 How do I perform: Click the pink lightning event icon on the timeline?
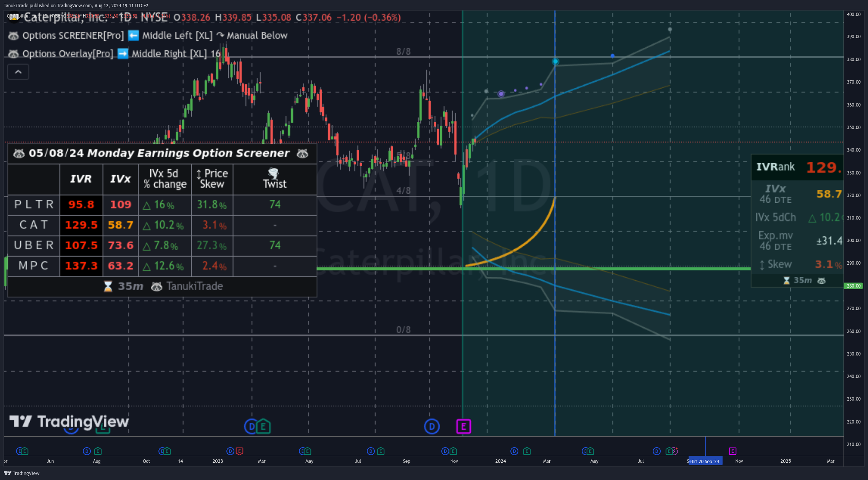tap(675, 451)
